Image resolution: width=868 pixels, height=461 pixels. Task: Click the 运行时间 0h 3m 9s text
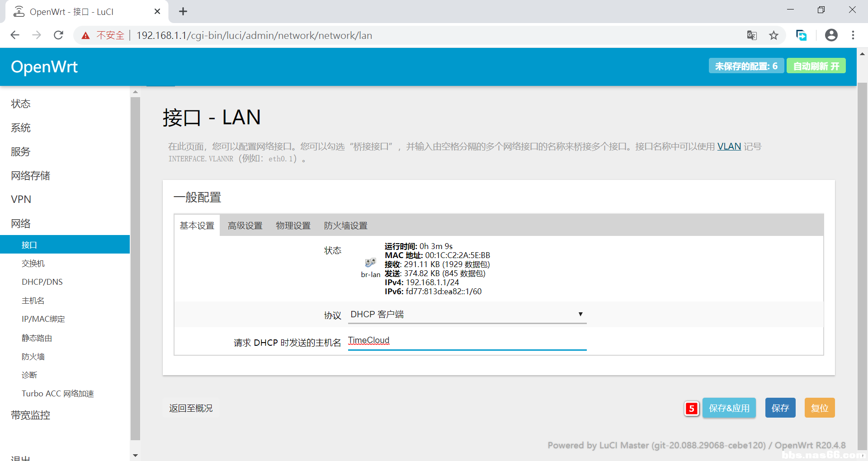(x=419, y=246)
